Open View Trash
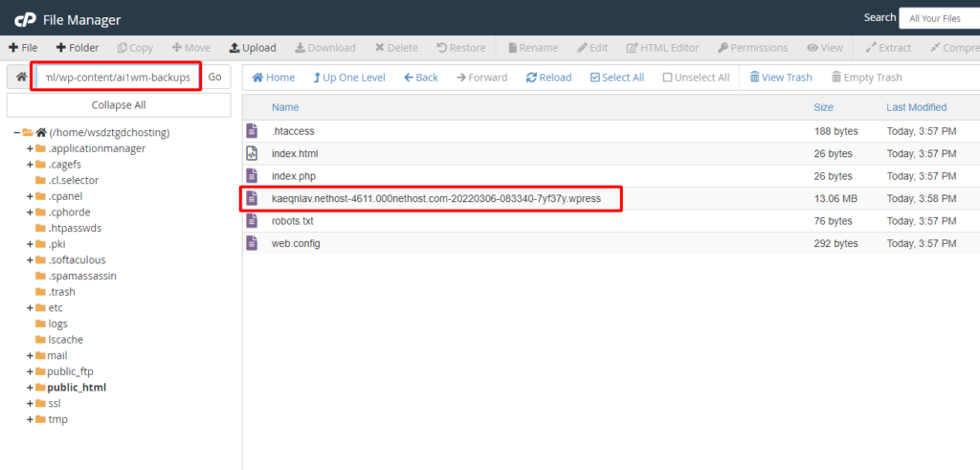980x470 pixels. pyautogui.click(x=780, y=78)
